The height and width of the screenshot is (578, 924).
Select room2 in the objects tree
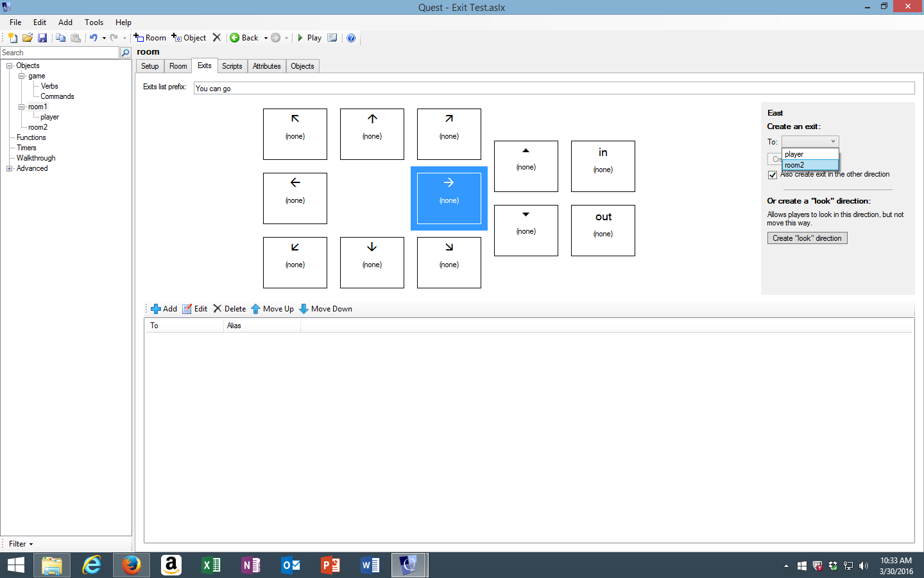[38, 127]
